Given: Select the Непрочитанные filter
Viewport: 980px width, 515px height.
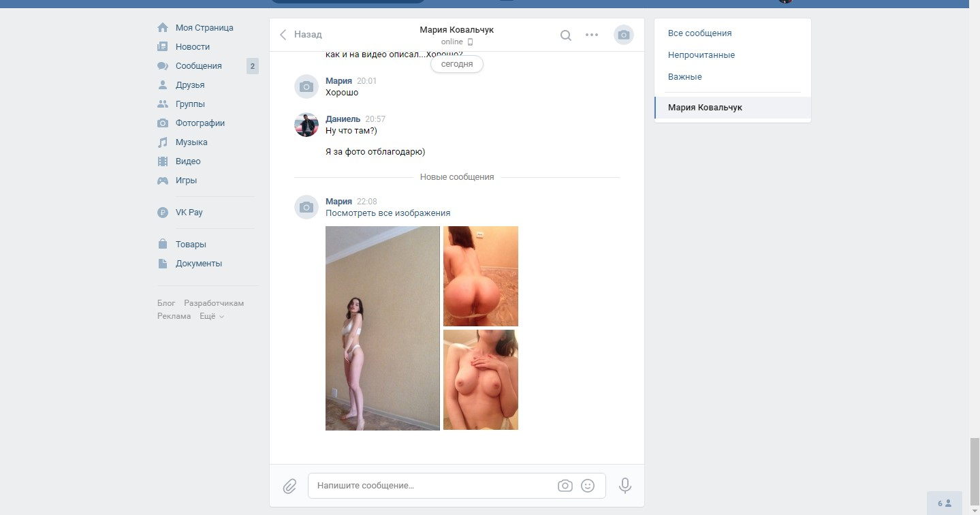Looking at the screenshot, I should point(701,55).
